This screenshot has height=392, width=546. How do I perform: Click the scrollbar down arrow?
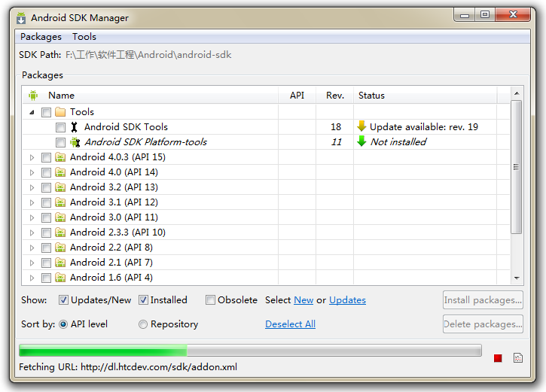[x=517, y=278]
